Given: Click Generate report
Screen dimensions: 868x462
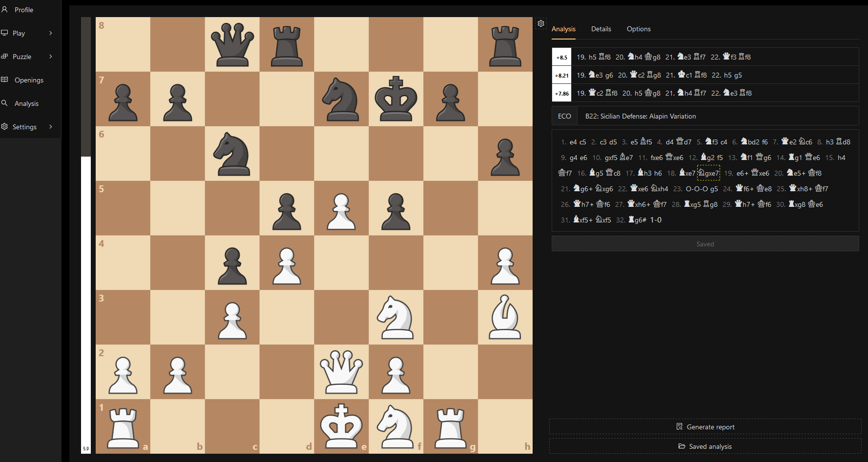Looking at the screenshot, I should pos(705,427).
